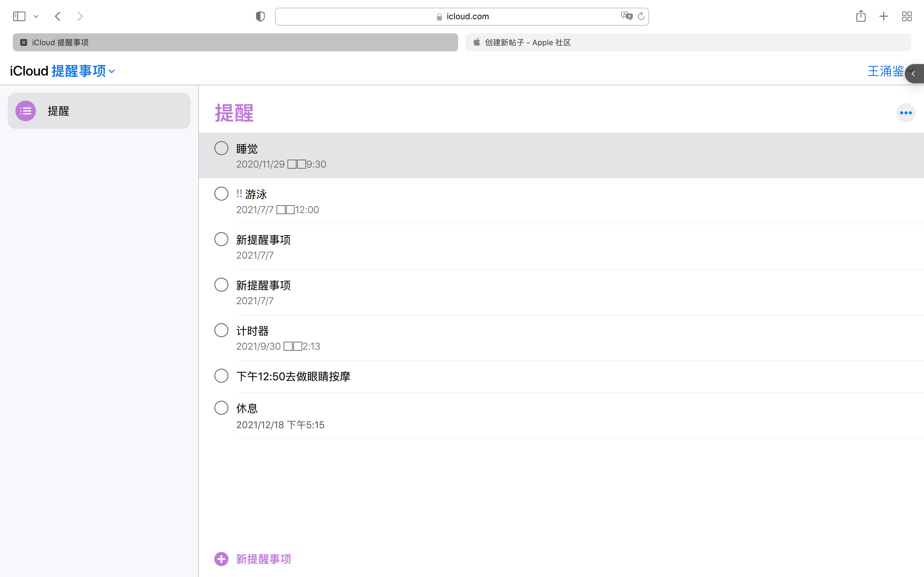
Task: Reload the page with the refresh icon
Action: pyautogui.click(x=641, y=16)
